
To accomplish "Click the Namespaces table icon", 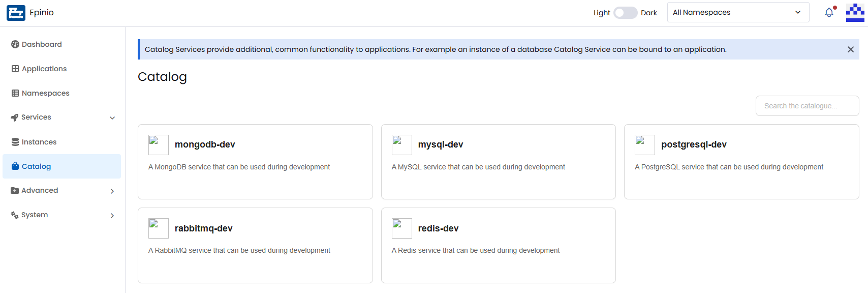I will click(x=15, y=93).
